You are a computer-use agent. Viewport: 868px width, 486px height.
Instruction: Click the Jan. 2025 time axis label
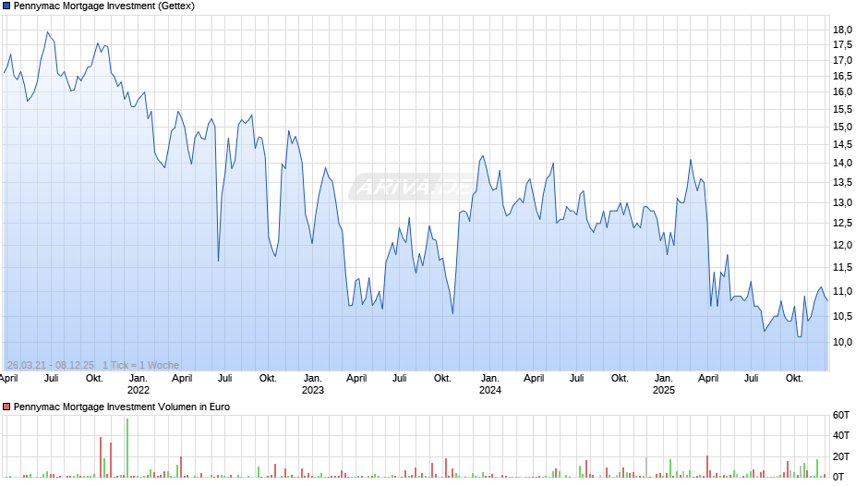664,384
